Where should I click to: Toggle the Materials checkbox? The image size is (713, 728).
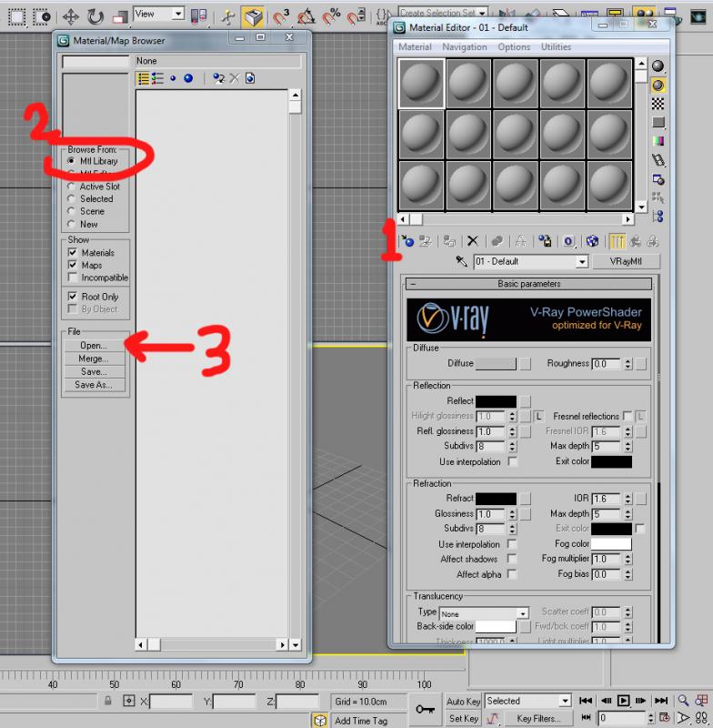click(73, 253)
